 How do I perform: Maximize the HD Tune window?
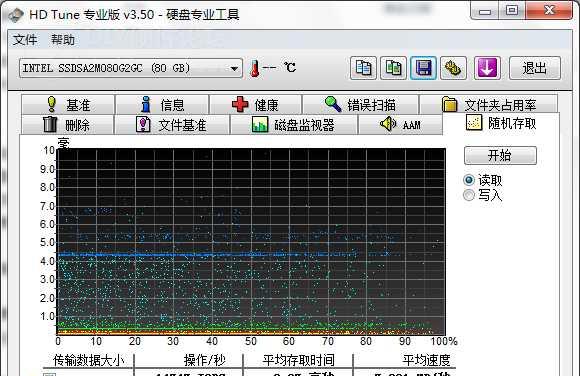(x=512, y=11)
